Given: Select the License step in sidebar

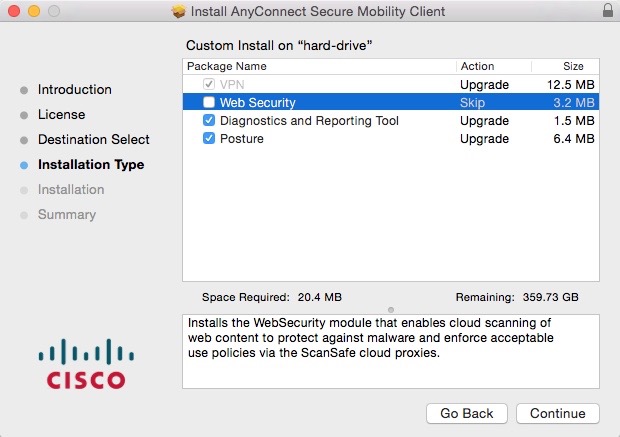Looking at the screenshot, I should tap(61, 114).
